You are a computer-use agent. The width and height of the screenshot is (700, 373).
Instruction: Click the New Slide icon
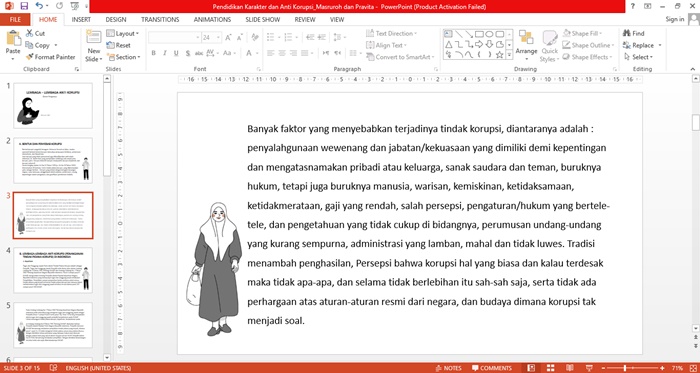(x=94, y=37)
